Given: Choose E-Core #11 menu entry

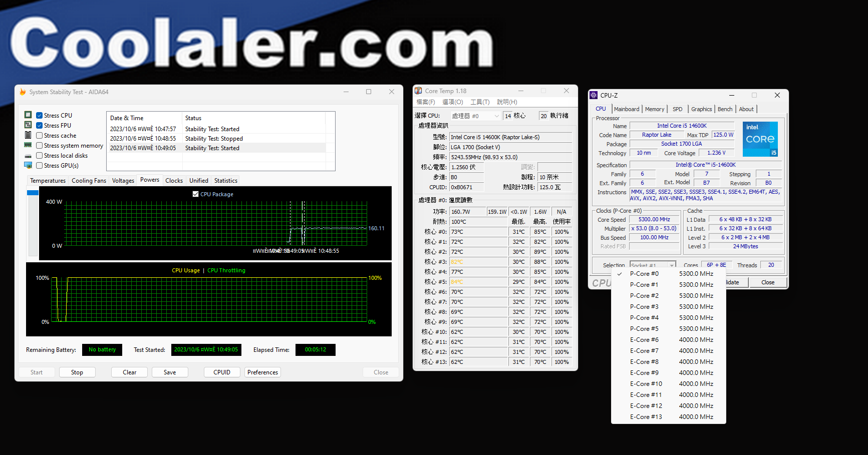Looking at the screenshot, I should pyautogui.click(x=669, y=395).
